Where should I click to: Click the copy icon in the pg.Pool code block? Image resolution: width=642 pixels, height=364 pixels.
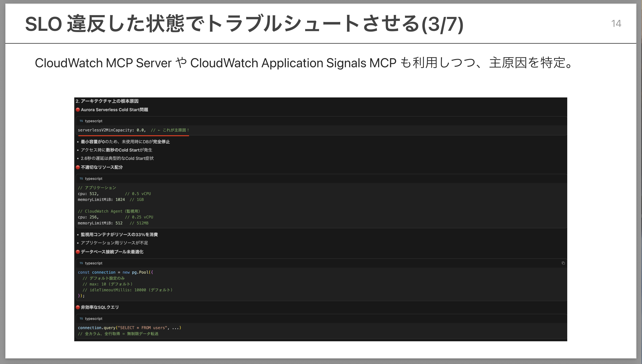(x=563, y=263)
